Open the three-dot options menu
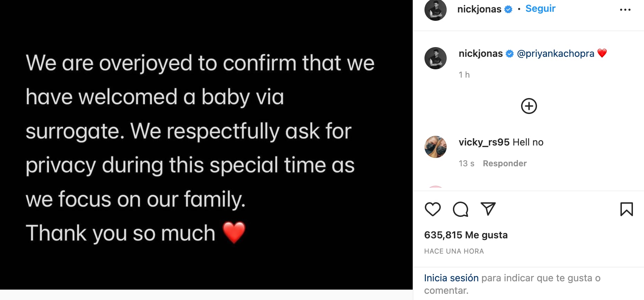Viewport: 644px width, 300px height. click(625, 9)
